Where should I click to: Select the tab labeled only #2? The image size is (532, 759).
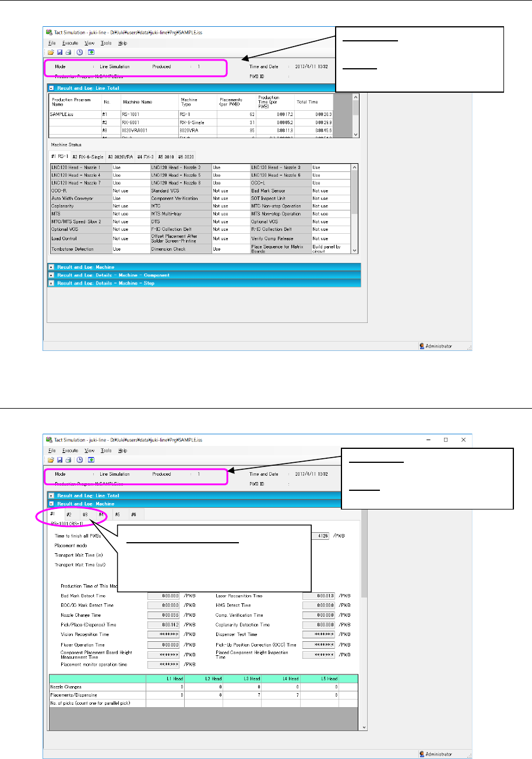coord(69,515)
